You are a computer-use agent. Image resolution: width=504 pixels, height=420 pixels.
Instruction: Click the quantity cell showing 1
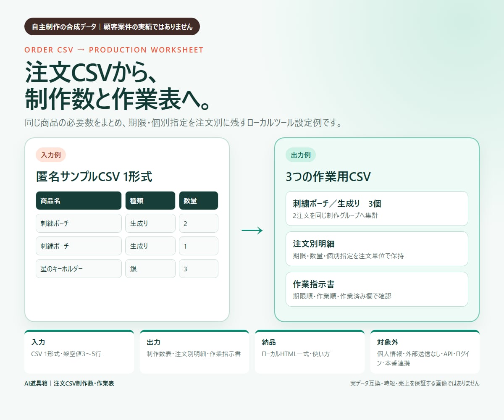click(199, 246)
